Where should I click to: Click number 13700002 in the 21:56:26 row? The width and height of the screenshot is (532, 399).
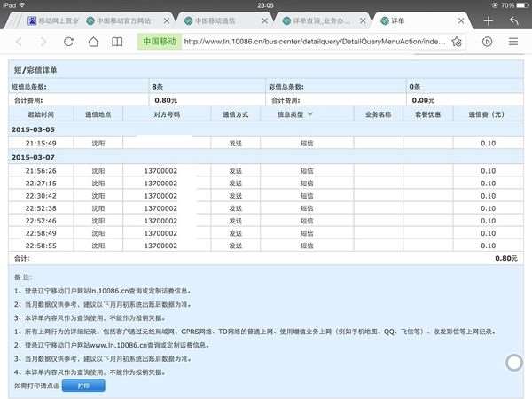tap(160, 171)
